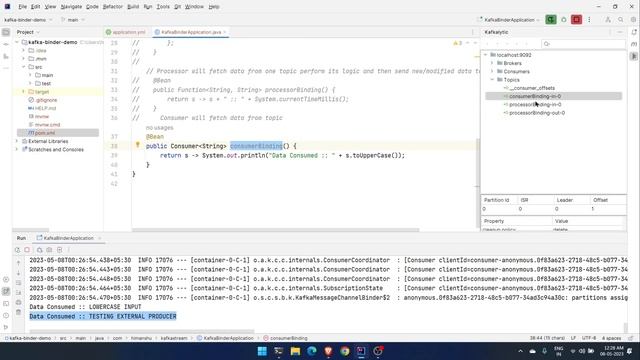Expand the Consumers node in Kafkalytic
Viewport: 640px width, 360px height.
click(492, 71)
